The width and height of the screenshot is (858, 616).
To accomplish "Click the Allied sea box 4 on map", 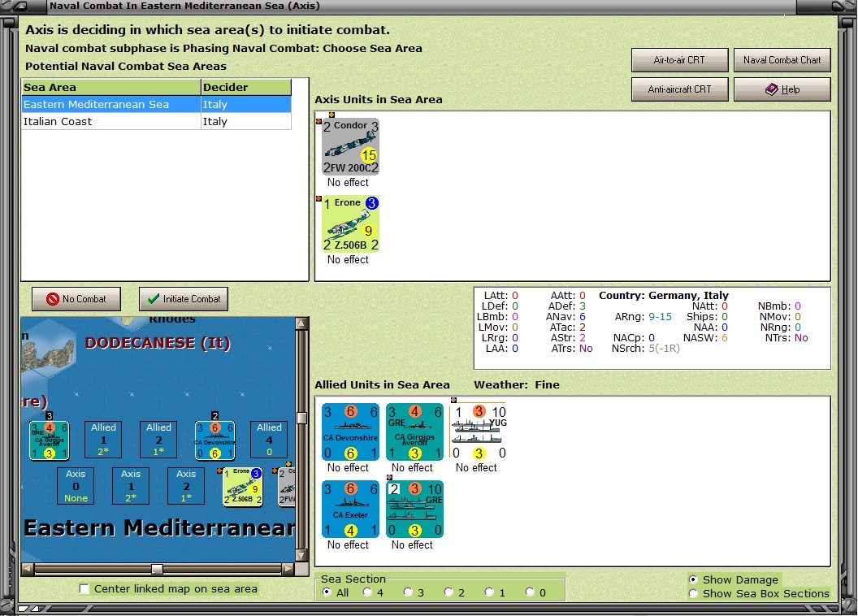I will [269, 440].
